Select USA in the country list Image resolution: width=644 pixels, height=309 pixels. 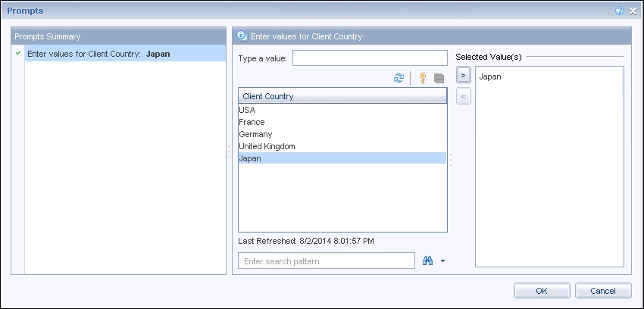pos(247,110)
